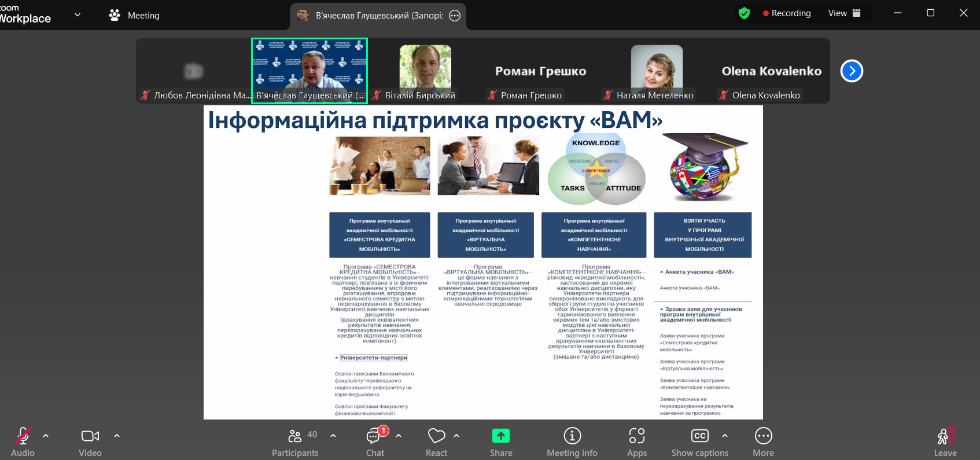Open Заява учасника «Компетентнісне навчання» link
This screenshot has height=460, width=980.
[695, 384]
